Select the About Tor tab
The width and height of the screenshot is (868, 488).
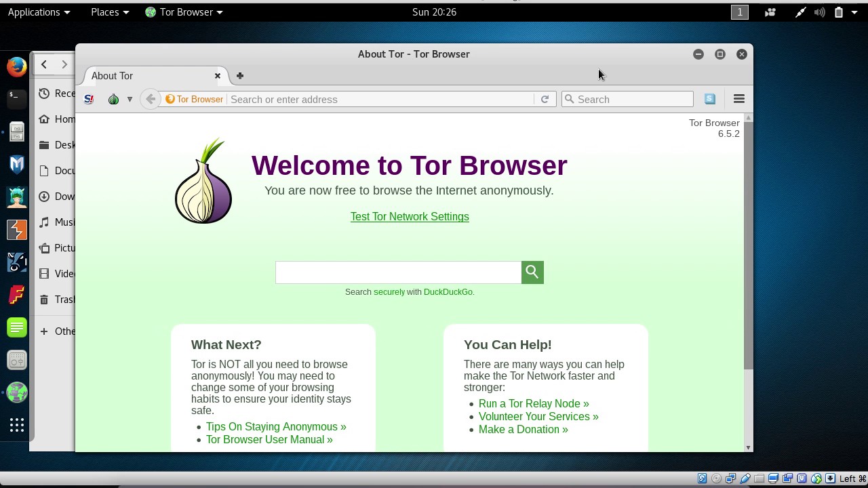pyautogui.click(x=155, y=76)
